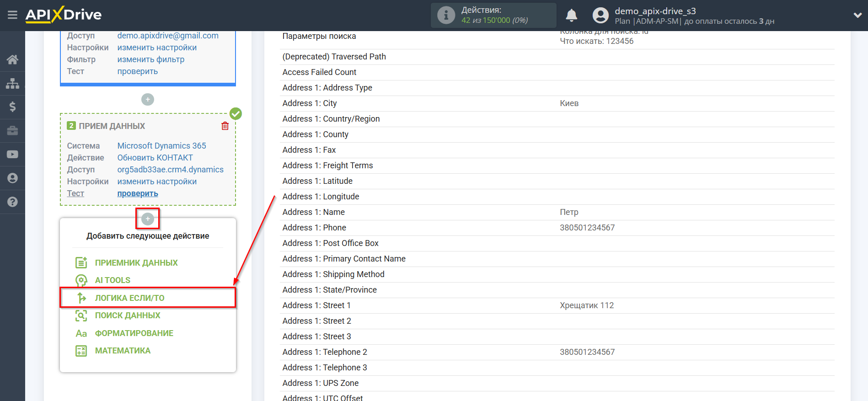Click the Действия counter panel

tap(493, 15)
